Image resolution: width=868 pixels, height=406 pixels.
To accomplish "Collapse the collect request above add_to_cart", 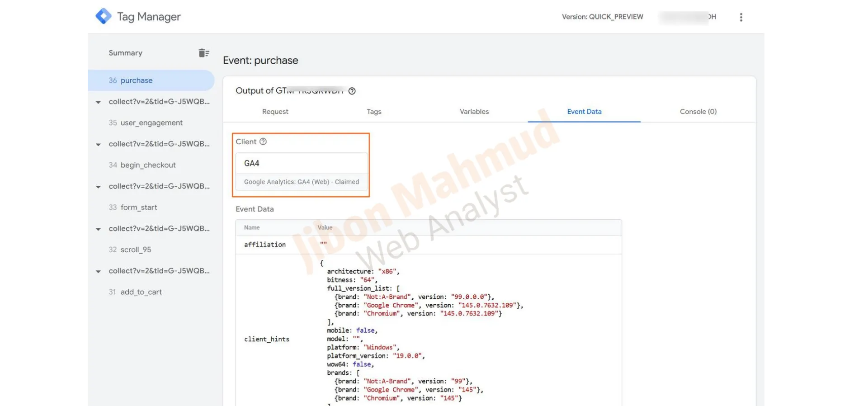I will pyautogui.click(x=99, y=272).
